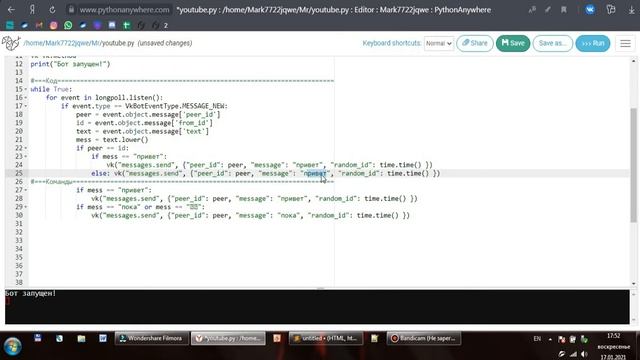Open Yandex home via the Я button

[x=32, y=9]
